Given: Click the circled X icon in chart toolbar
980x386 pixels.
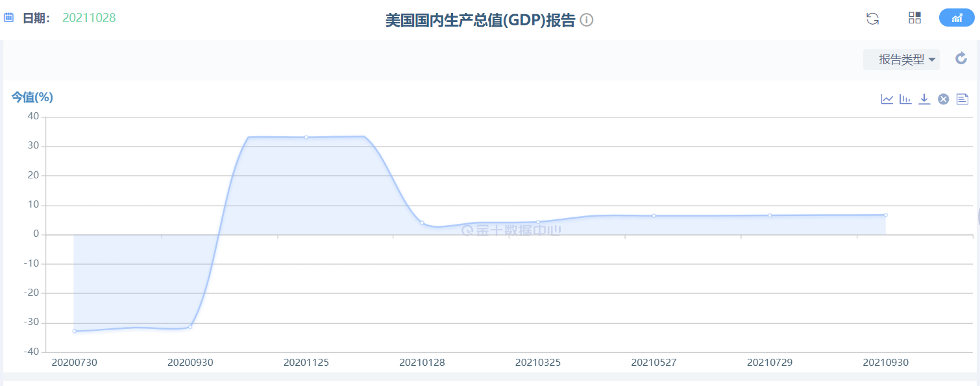Looking at the screenshot, I should (x=944, y=99).
